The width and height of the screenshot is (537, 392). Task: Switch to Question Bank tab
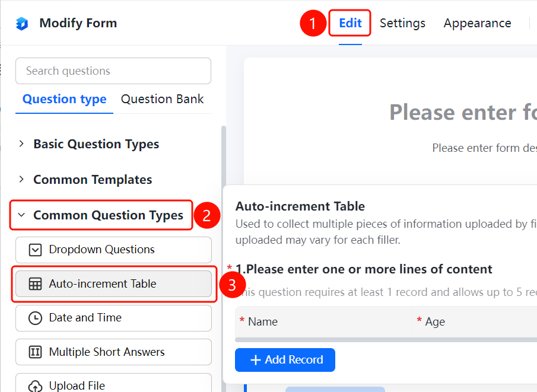[x=162, y=99]
